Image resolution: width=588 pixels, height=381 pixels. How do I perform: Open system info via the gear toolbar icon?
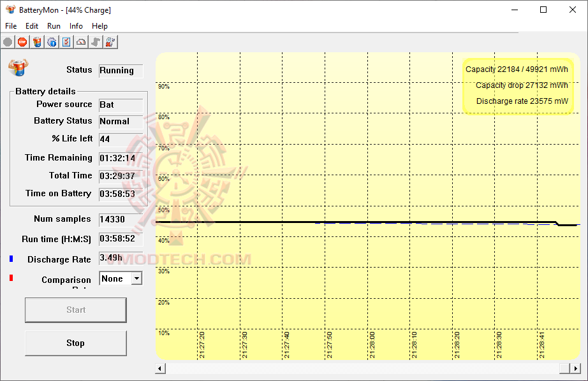coord(52,42)
